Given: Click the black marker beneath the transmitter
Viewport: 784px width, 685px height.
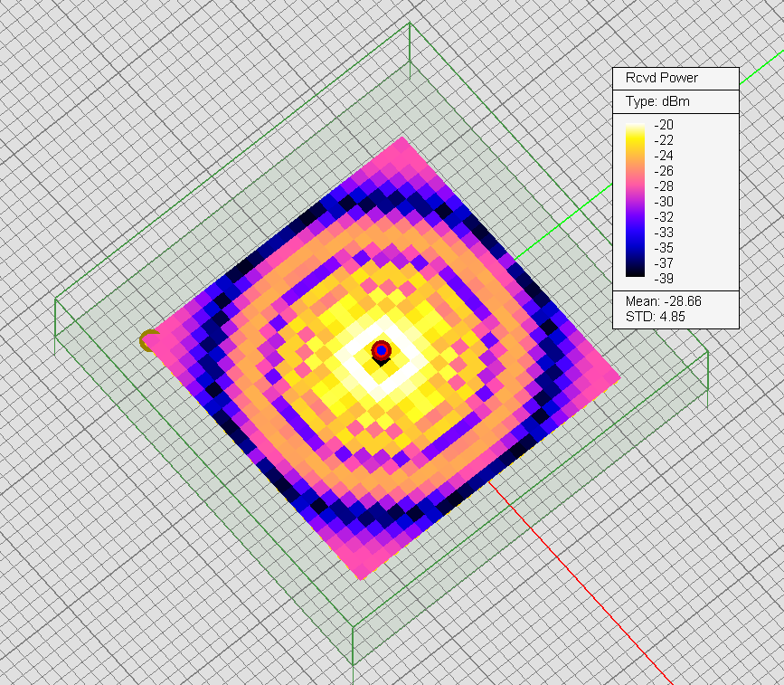Looking at the screenshot, I should point(382,362).
